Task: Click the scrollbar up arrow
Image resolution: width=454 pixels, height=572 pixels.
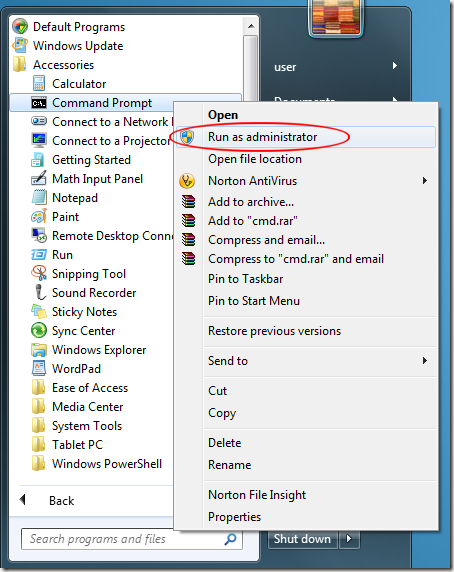Action: point(251,26)
